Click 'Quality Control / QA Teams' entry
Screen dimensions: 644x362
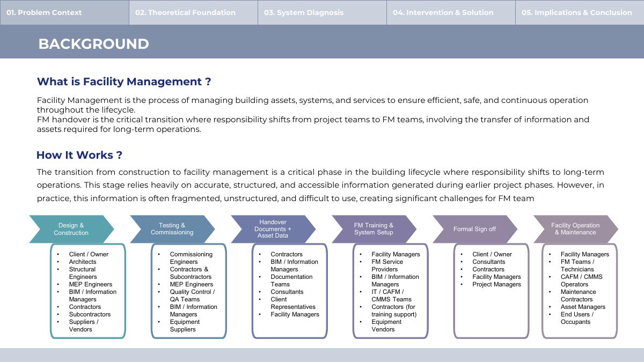192,295
